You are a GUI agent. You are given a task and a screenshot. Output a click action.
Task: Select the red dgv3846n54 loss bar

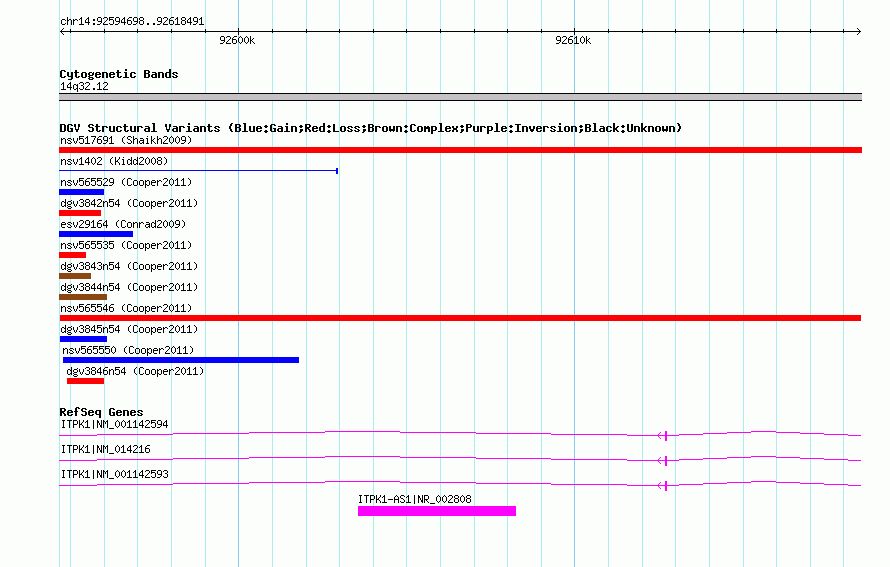(86, 381)
